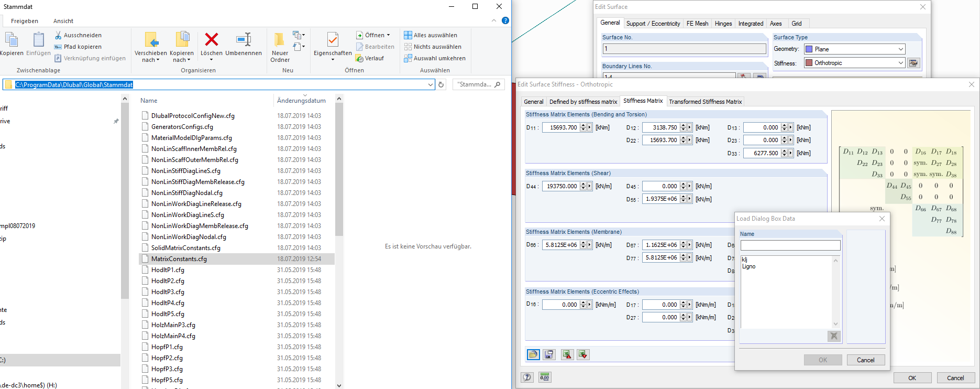Click the Ausschneiden scissors button
Screen dimensions: 980x389
tap(78, 35)
